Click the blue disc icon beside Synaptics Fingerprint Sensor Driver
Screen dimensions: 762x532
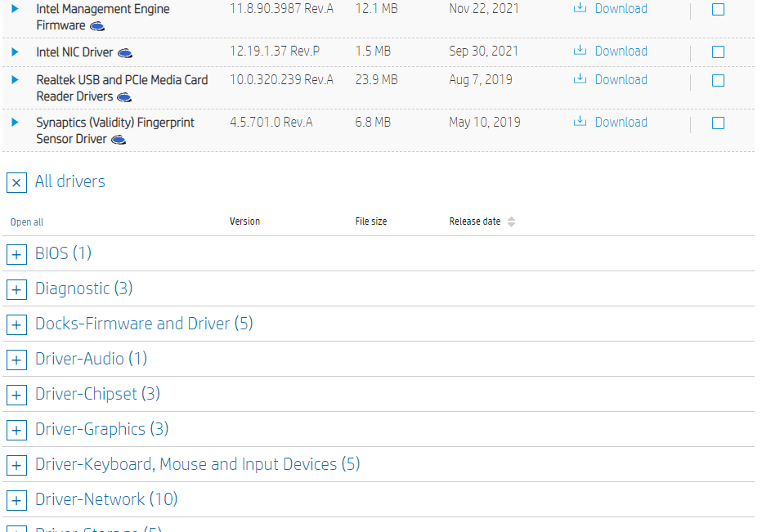(x=119, y=140)
